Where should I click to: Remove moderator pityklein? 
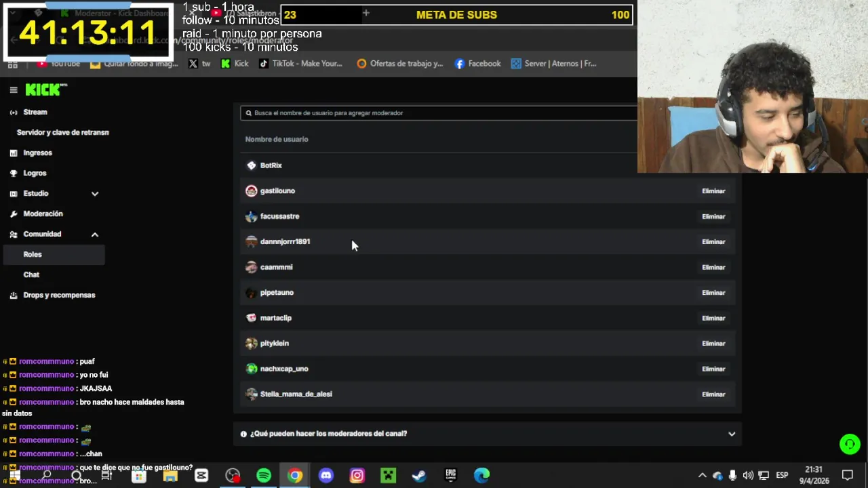pyautogui.click(x=713, y=344)
